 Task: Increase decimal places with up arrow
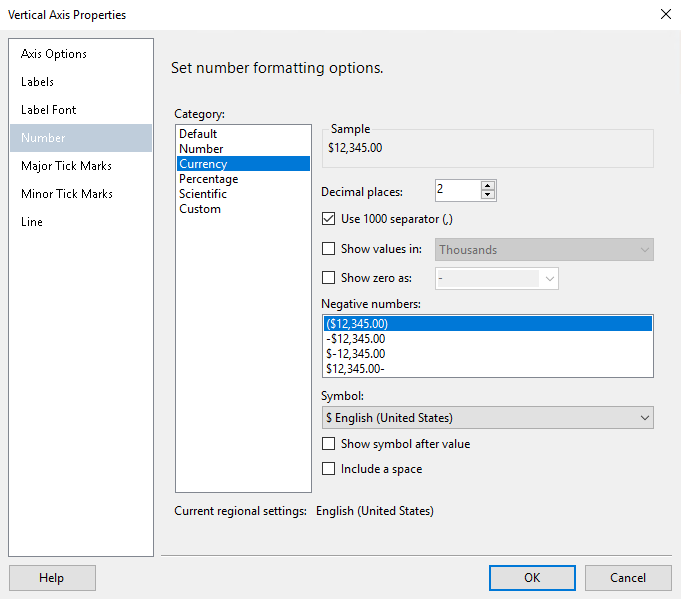487,185
